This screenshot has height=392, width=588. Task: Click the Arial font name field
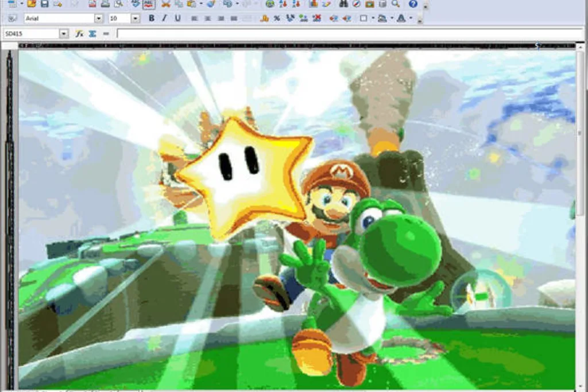(x=59, y=18)
